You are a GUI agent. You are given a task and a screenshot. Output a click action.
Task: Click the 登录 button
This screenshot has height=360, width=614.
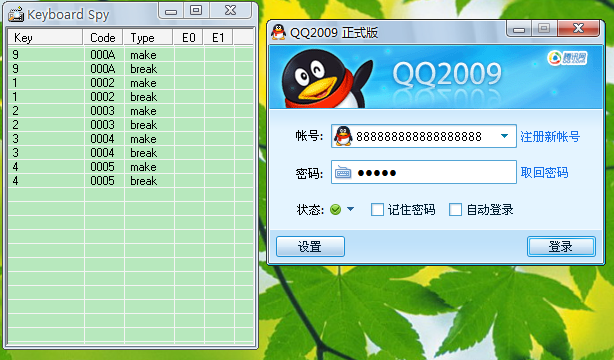point(561,246)
